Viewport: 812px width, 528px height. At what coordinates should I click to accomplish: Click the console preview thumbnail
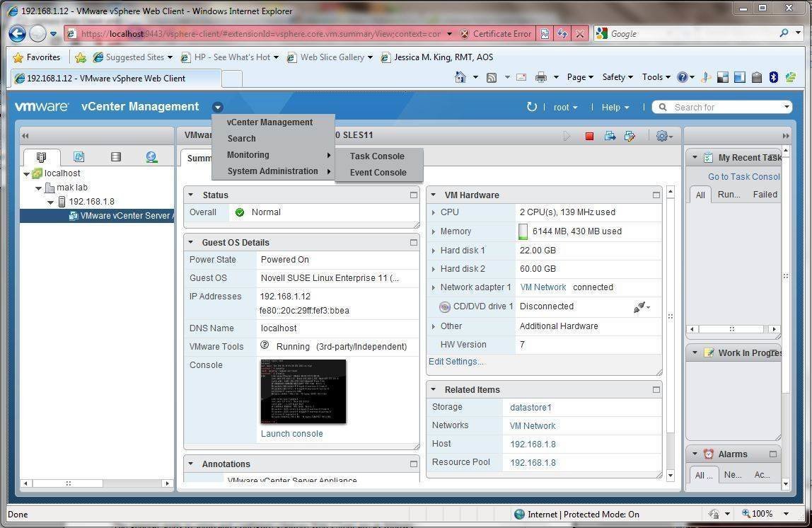click(303, 391)
